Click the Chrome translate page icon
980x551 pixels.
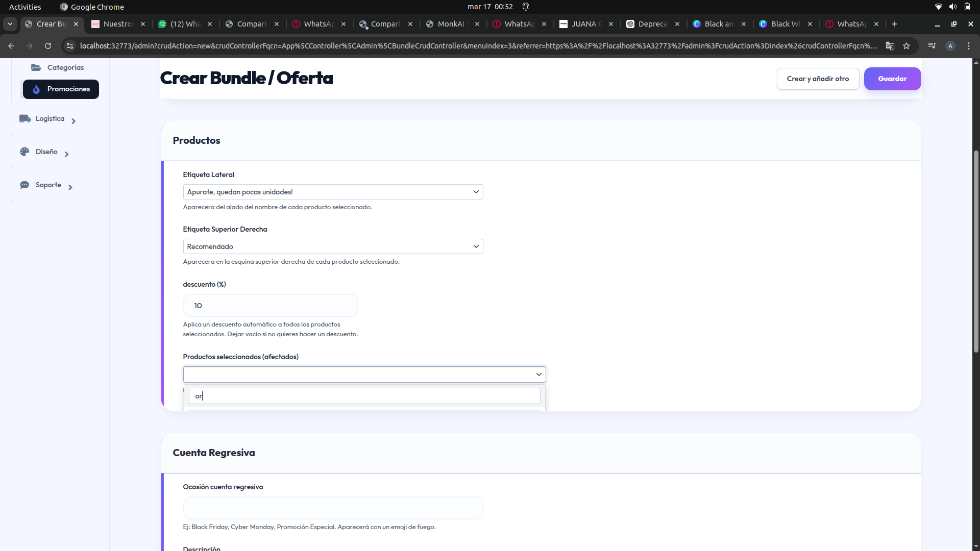pyautogui.click(x=890, y=46)
